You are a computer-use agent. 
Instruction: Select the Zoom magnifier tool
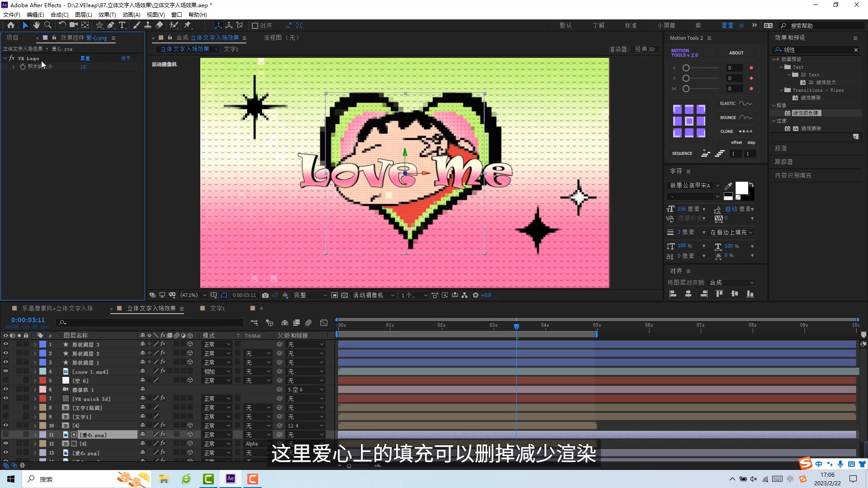48,25
